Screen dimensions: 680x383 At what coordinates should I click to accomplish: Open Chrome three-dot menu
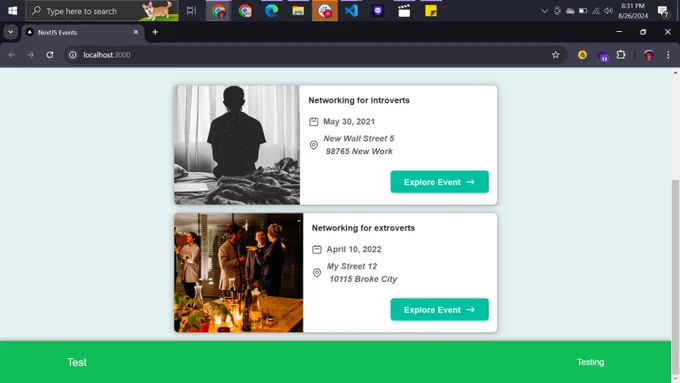pos(668,55)
